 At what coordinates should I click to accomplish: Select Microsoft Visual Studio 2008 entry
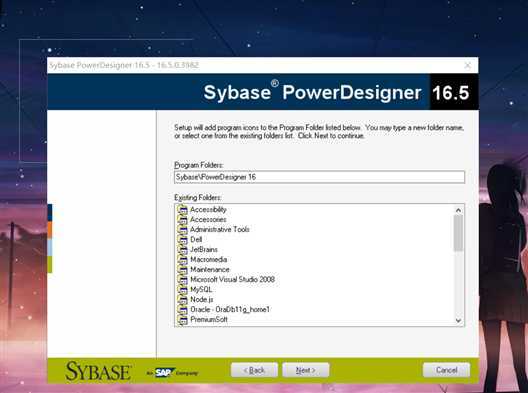(232, 279)
